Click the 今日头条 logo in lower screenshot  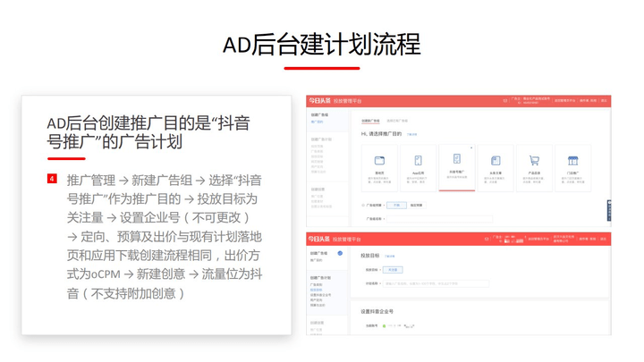(x=318, y=240)
